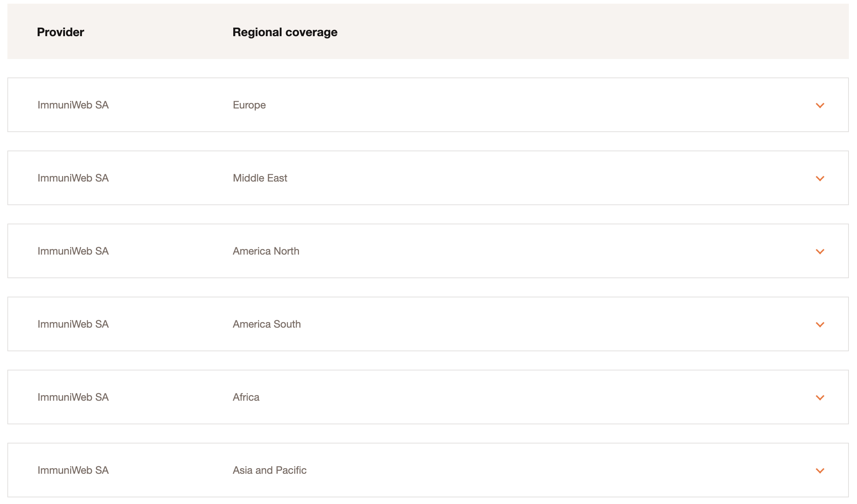This screenshot has height=504, width=857.
Task: Click ImmuniWeb SA in the Africa row
Action: 73,397
